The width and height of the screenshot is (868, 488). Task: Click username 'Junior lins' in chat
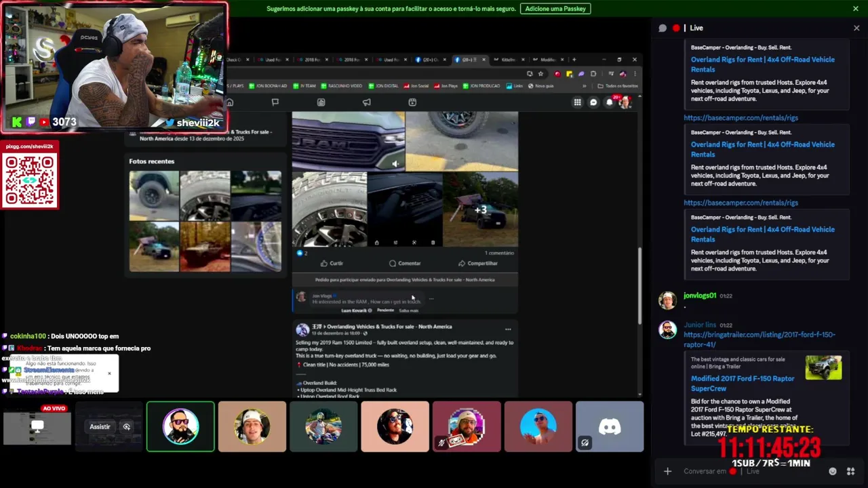click(x=700, y=325)
